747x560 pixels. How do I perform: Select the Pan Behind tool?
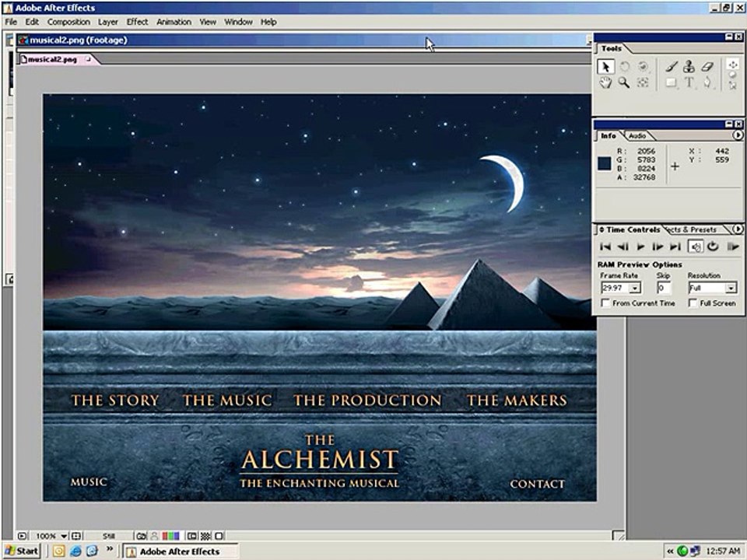click(x=644, y=83)
